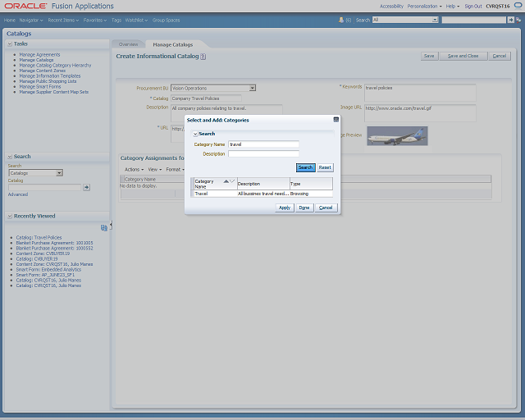
Task: Open Manage Smart Forms
Action: point(40,87)
